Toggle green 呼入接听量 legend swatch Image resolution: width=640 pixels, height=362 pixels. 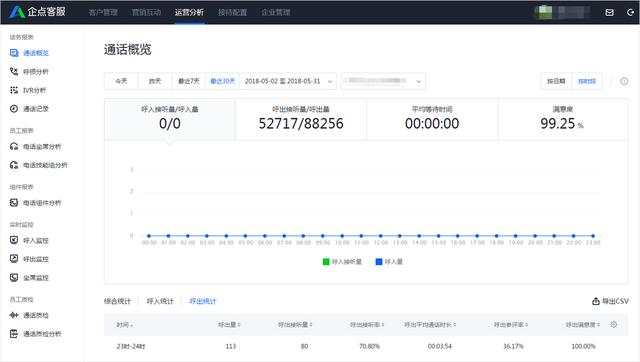[326, 262]
